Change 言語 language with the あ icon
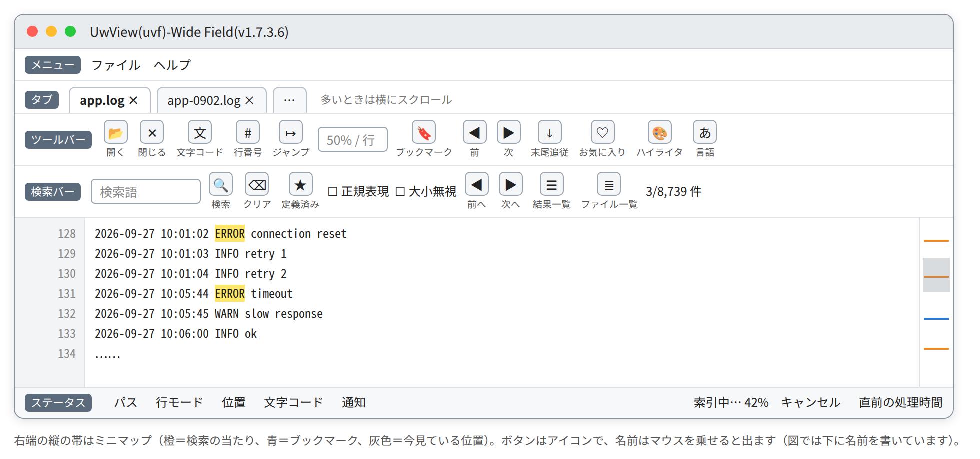Screen dimensions: 980x459 (704, 132)
